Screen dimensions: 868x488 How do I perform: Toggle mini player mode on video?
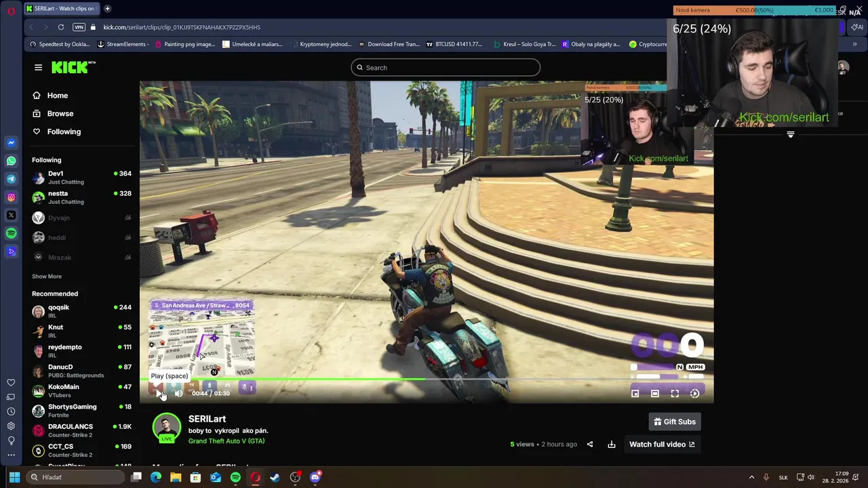tap(635, 393)
